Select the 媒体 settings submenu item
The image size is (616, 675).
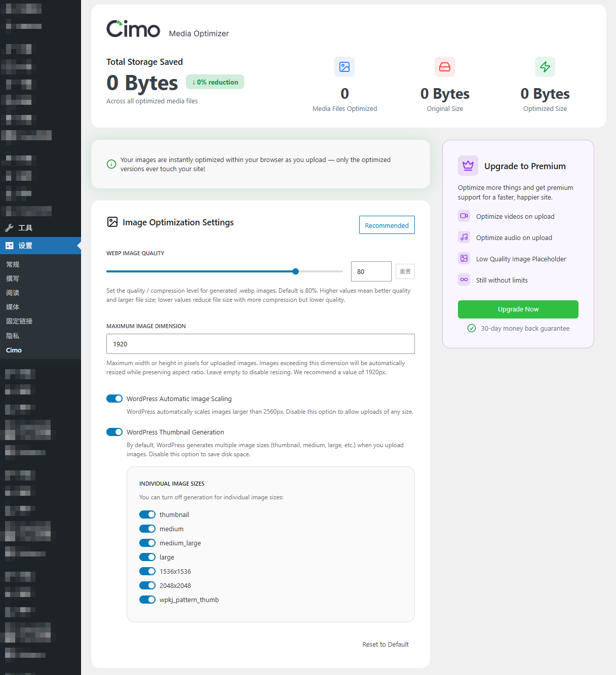[13, 307]
